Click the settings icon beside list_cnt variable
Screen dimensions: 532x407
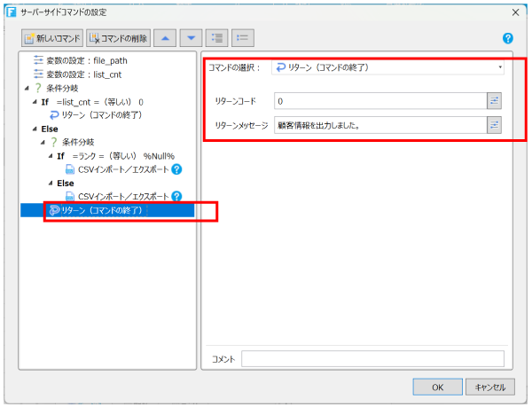pos(38,74)
